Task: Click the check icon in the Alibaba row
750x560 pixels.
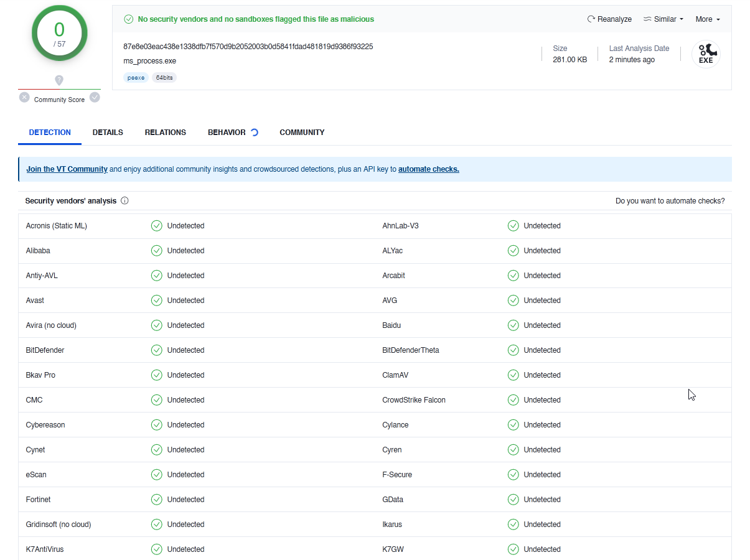Action: 157,251
